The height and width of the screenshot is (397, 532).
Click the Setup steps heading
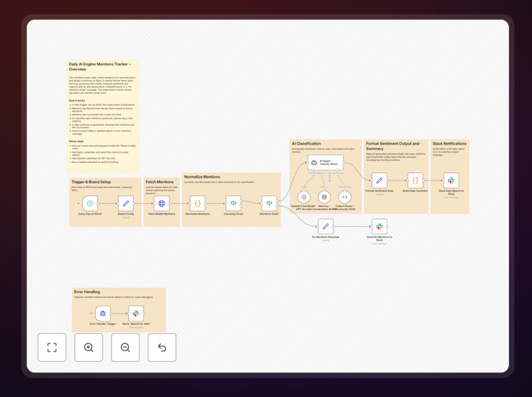[x=76, y=141]
